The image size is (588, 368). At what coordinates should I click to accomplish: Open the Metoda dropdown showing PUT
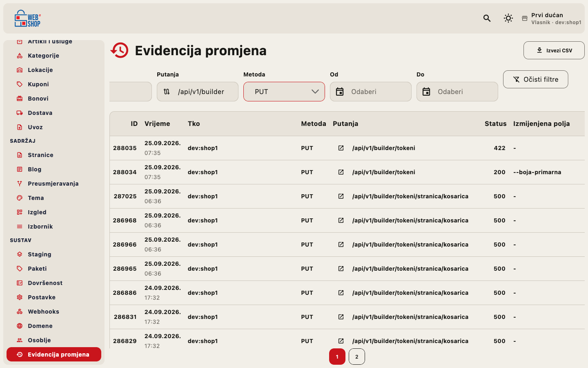(x=284, y=92)
